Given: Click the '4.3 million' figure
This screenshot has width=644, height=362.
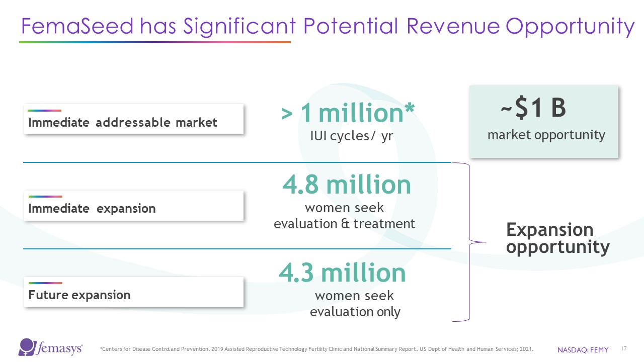Looking at the screenshot, I should [342, 273].
